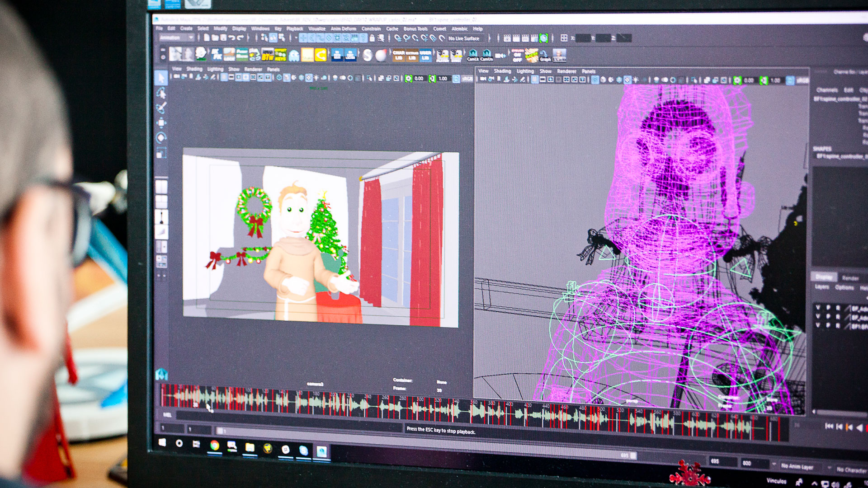Screen dimensions: 868x488
Task: Pick the Lasso select tool
Action: point(161,93)
